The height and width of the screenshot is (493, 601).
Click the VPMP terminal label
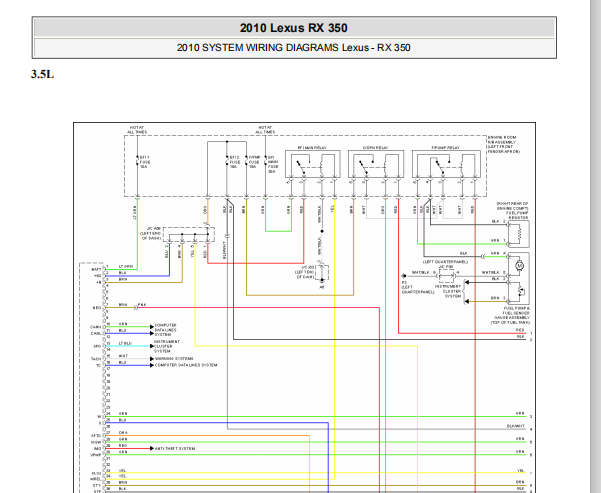95,455
